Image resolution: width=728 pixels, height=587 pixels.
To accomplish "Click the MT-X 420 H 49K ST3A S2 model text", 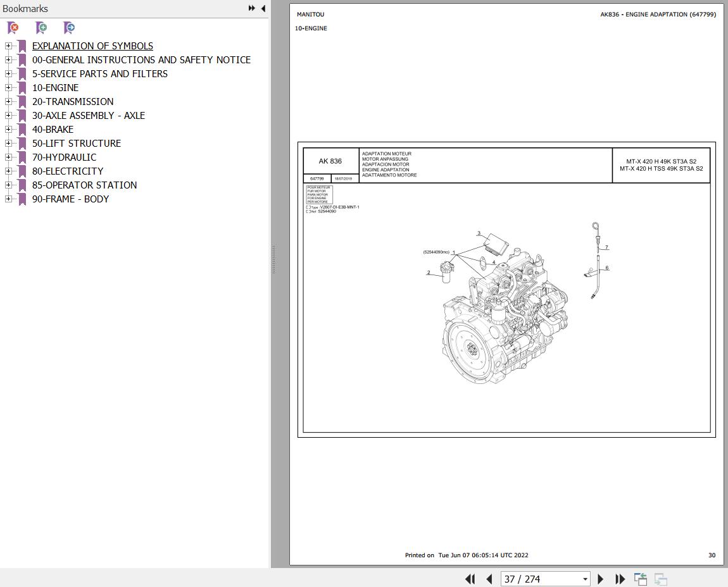I will [661, 161].
